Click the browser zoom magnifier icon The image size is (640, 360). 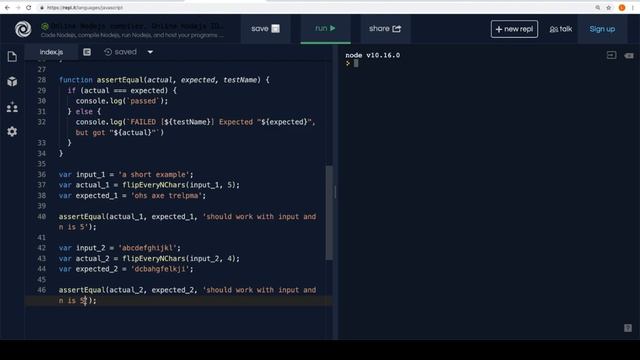tap(598, 7)
